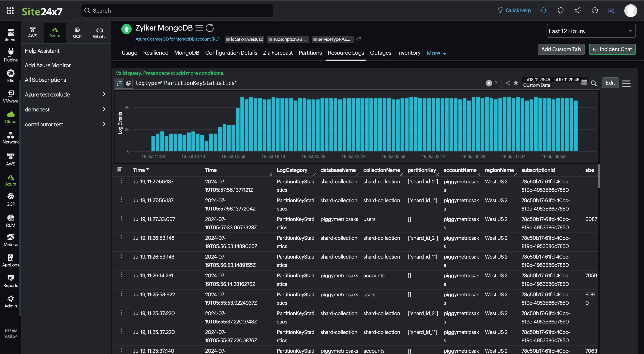The width and height of the screenshot is (644, 354).
Task: Open the Partitions tab
Action: tap(310, 53)
